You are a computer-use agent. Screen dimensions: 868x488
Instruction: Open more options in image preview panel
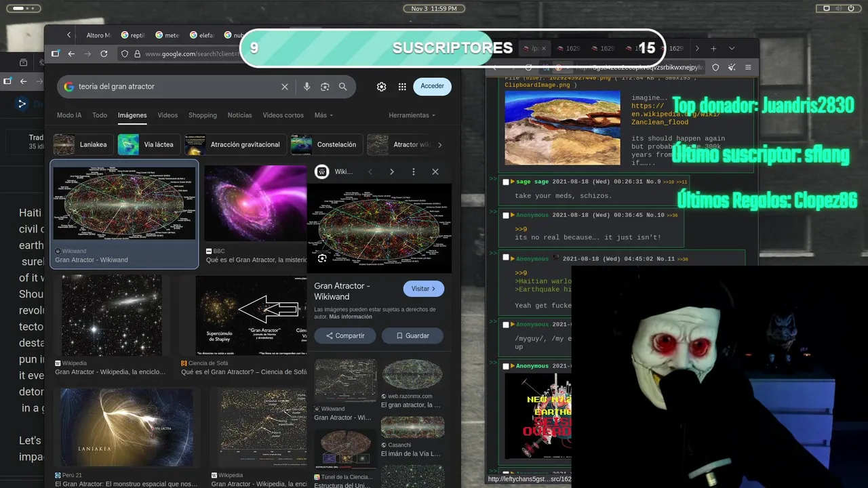coord(413,172)
